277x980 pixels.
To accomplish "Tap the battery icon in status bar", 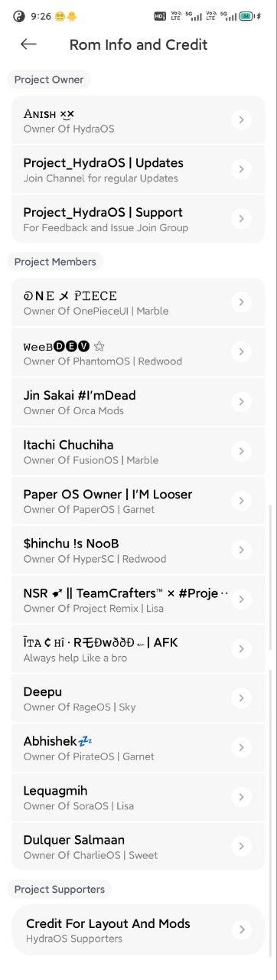I will point(246,15).
